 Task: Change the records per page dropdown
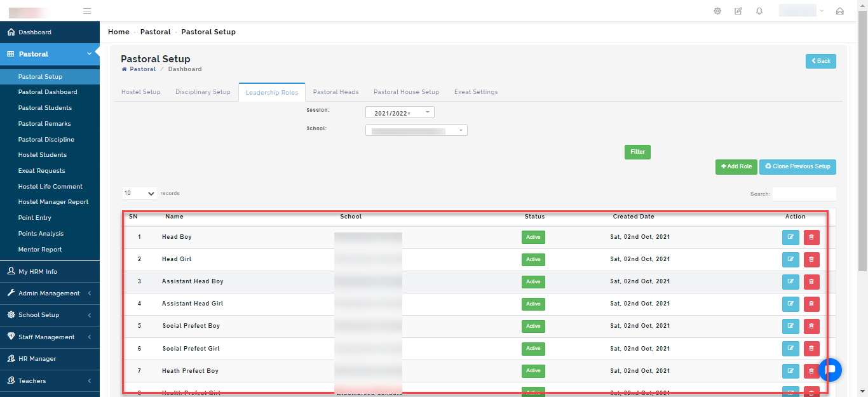140,193
